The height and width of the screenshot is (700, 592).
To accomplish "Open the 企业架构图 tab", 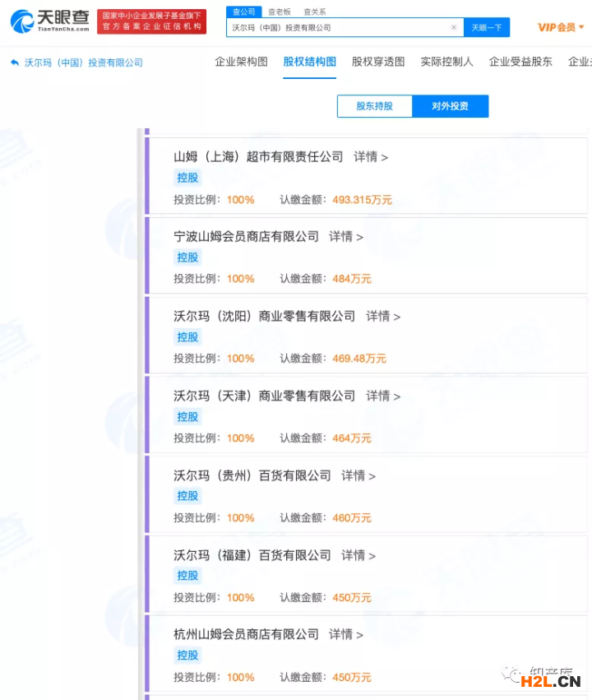I will pyautogui.click(x=241, y=62).
